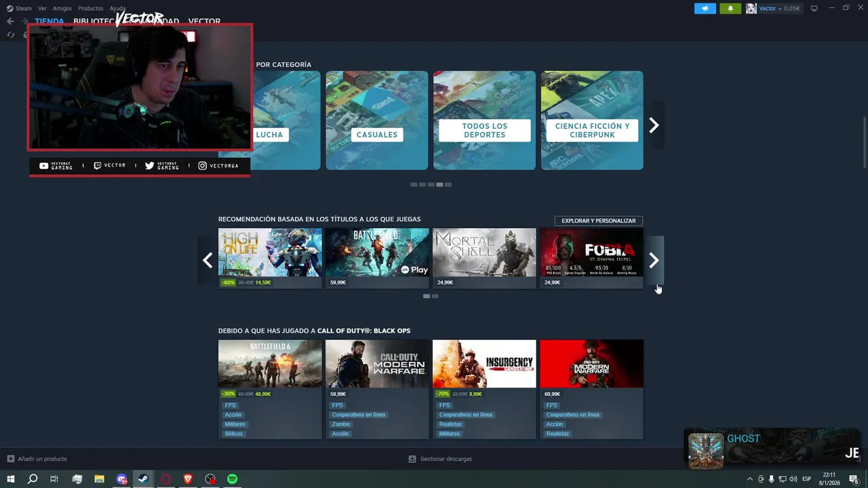Click the system tray microphone icon
Image resolution: width=868 pixels, height=488 pixels.
pos(771,479)
